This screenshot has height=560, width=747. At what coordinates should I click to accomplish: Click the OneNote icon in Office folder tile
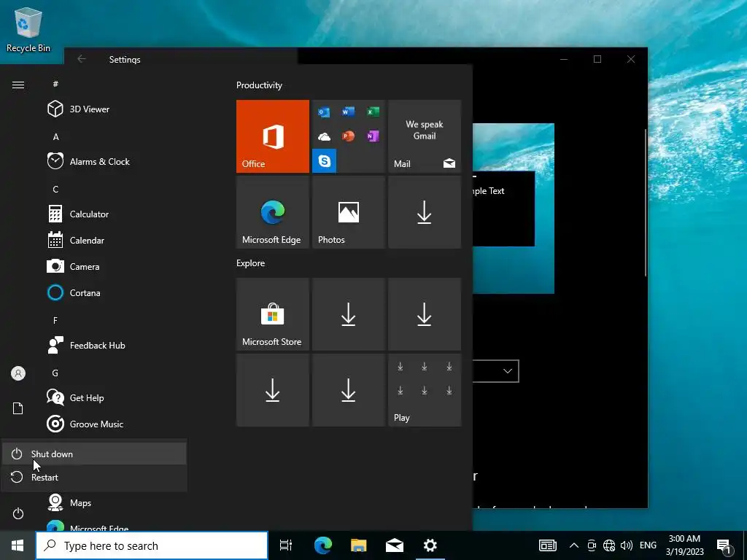[373, 136]
